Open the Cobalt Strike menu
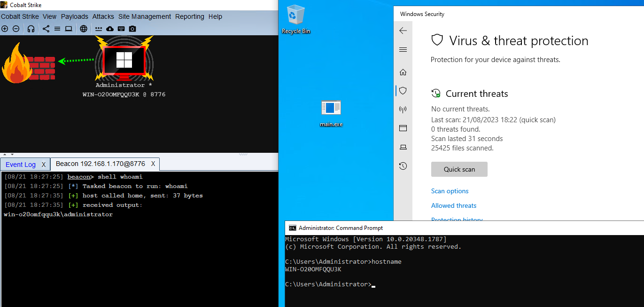This screenshot has width=644, height=307. click(x=20, y=16)
